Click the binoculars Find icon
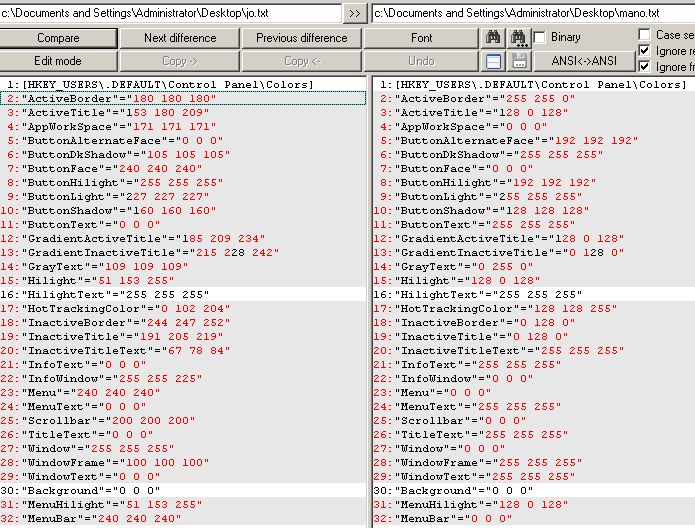 pos(493,38)
